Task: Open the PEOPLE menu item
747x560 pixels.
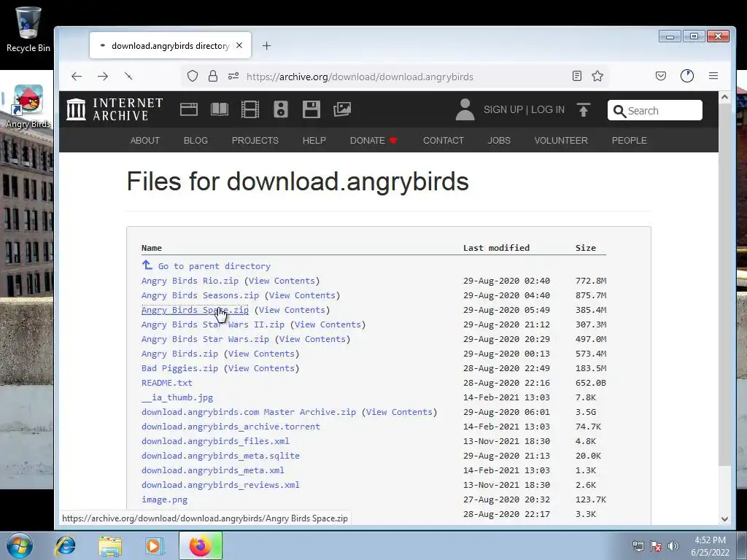Action: click(629, 141)
